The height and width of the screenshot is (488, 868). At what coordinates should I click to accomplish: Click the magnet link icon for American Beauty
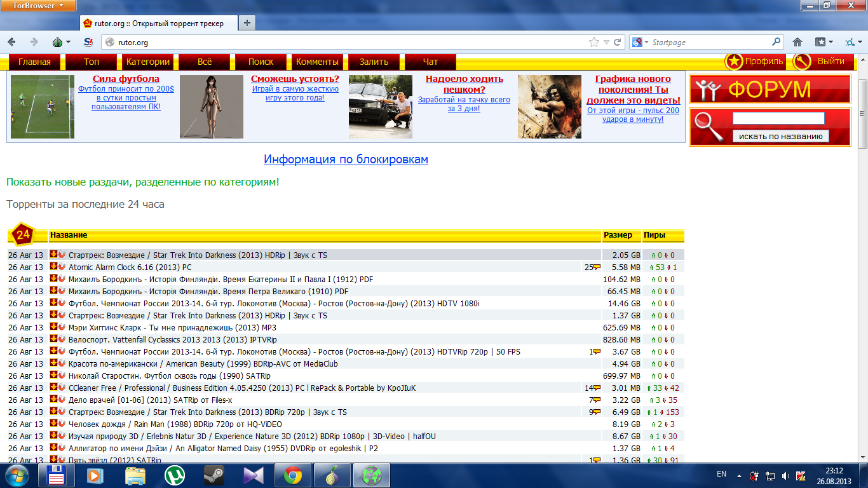tap(62, 363)
